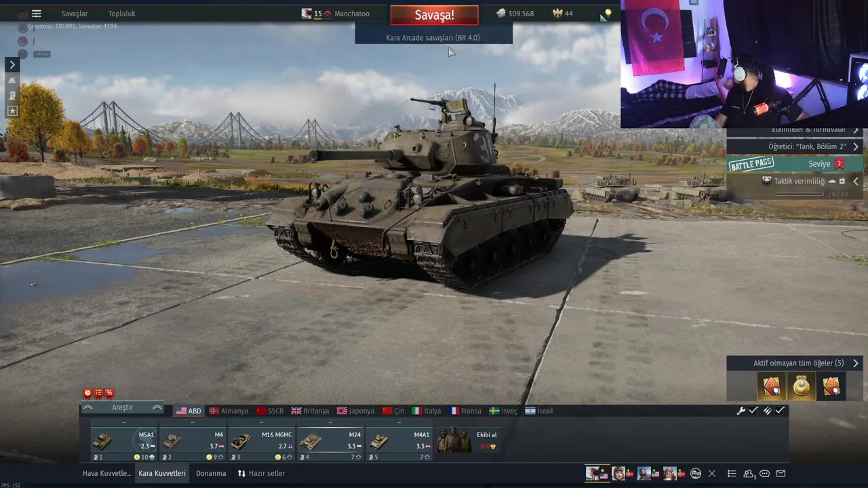Open Öğretici: Tank, Bölüm 2 tutorial
Screen dimensions: 868x488
(795, 146)
